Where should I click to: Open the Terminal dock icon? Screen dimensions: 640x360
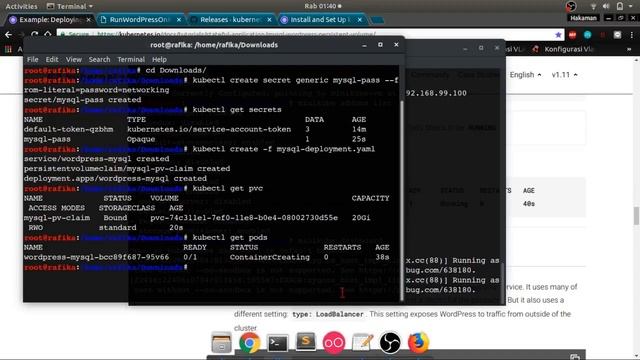pyautogui.click(x=278, y=343)
